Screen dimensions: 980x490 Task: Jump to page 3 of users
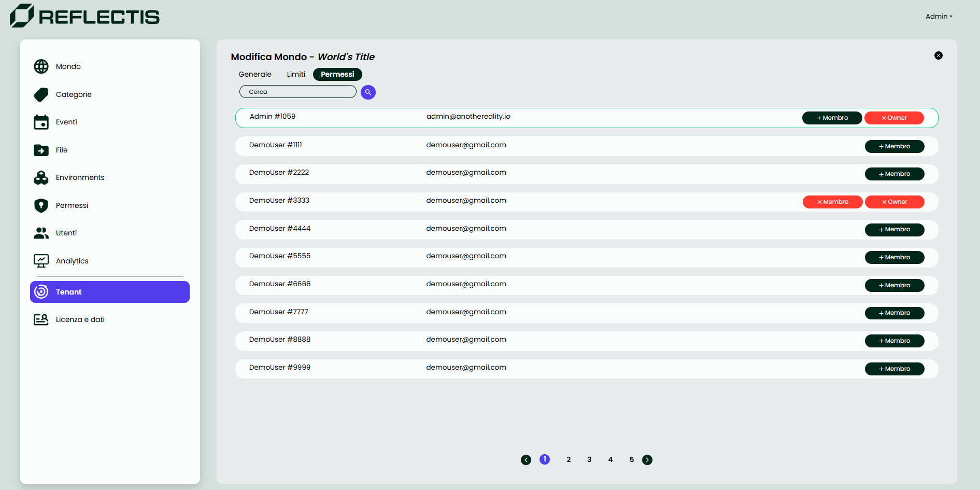(589, 460)
